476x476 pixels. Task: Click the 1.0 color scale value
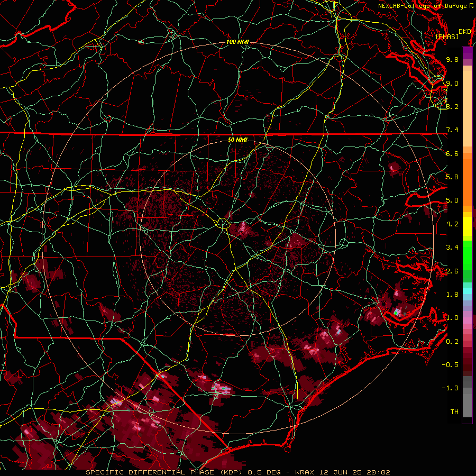(452, 318)
